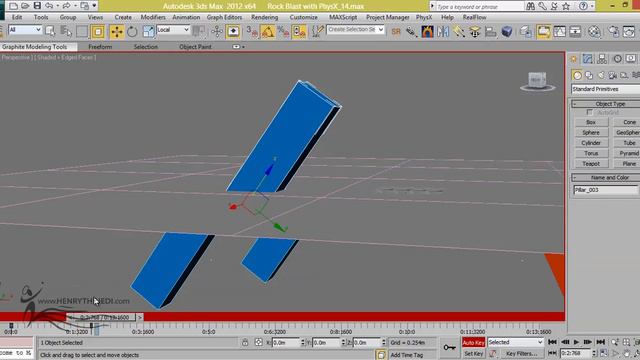This screenshot has height=360, width=640.
Task: Open the quick access toolbar customize arrow
Action: pyautogui.click(x=94, y=6)
